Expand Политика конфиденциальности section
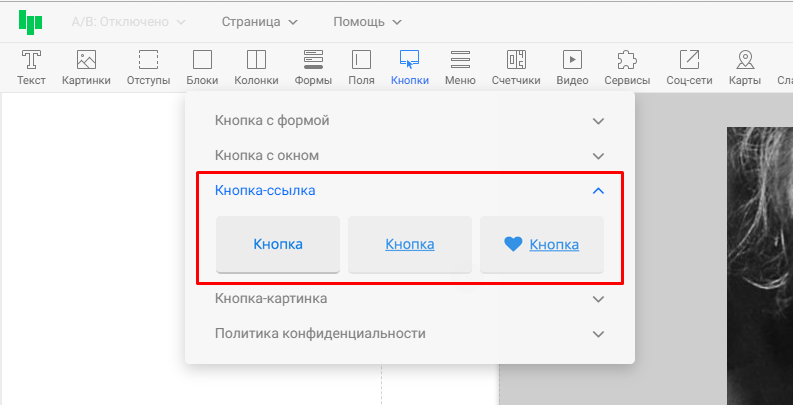This screenshot has width=793, height=405. (x=409, y=334)
